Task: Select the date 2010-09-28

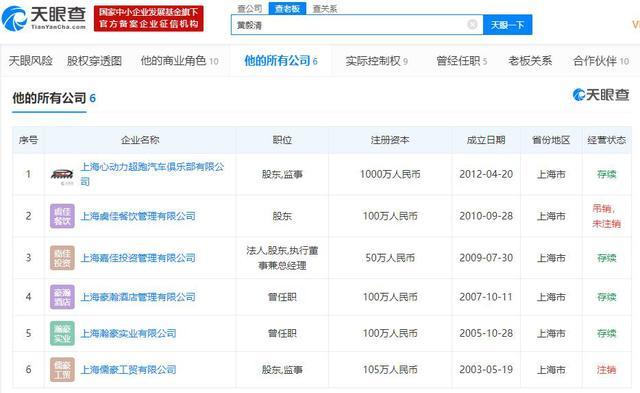Action: [x=486, y=216]
